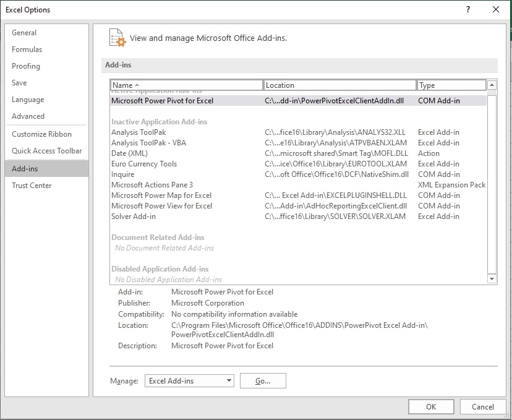Click the Cancel button
Screen dimensions: 512x420
pos(483,406)
